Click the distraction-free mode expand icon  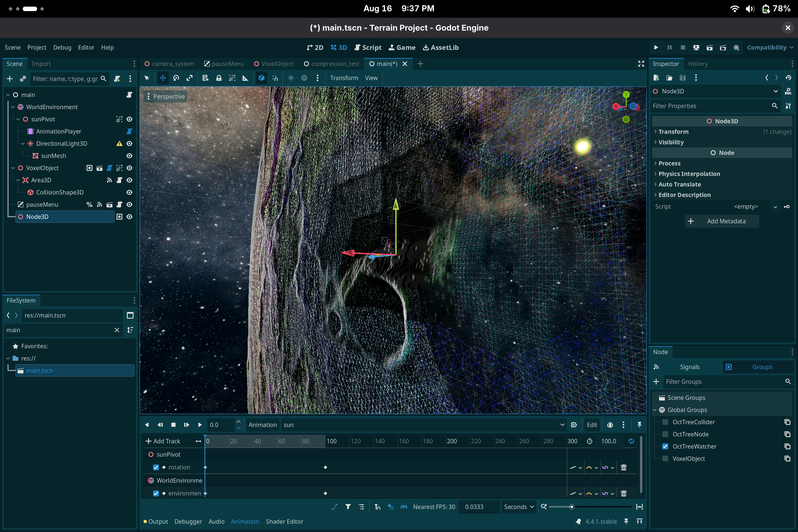tap(641, 64)
